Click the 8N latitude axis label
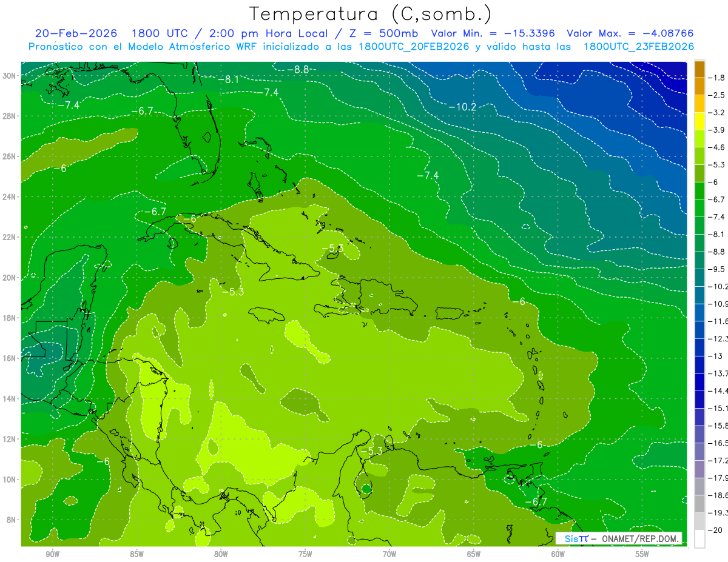This screenshot has width=728, height=562. 10,520
